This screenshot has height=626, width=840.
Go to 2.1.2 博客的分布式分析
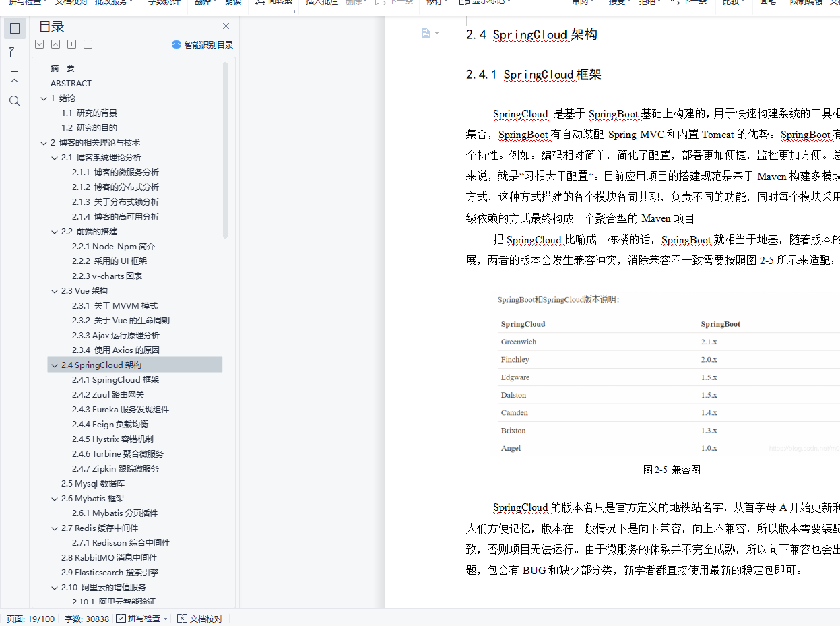pyautogui.click(x=115, y=187)
